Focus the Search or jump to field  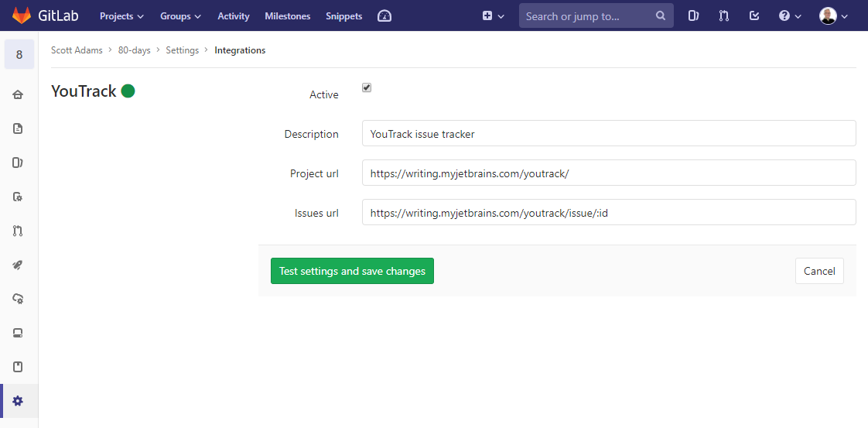(x=596, y=15)
